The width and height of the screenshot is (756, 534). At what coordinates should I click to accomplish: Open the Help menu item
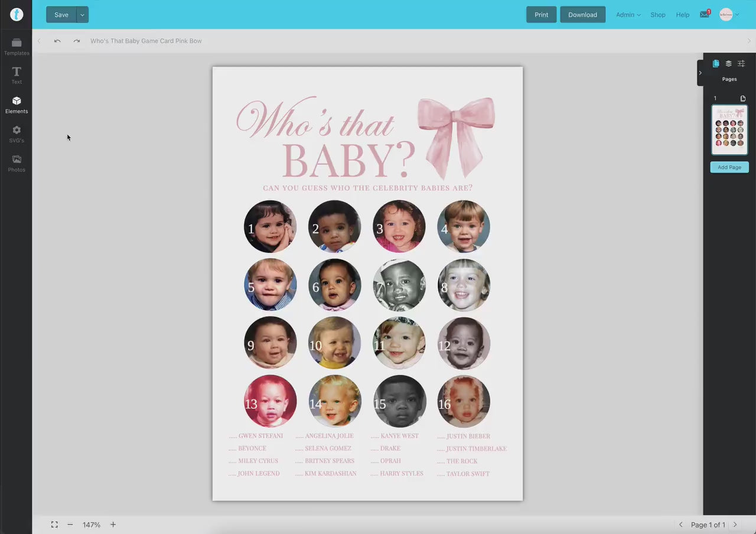(x=683, y=15)
